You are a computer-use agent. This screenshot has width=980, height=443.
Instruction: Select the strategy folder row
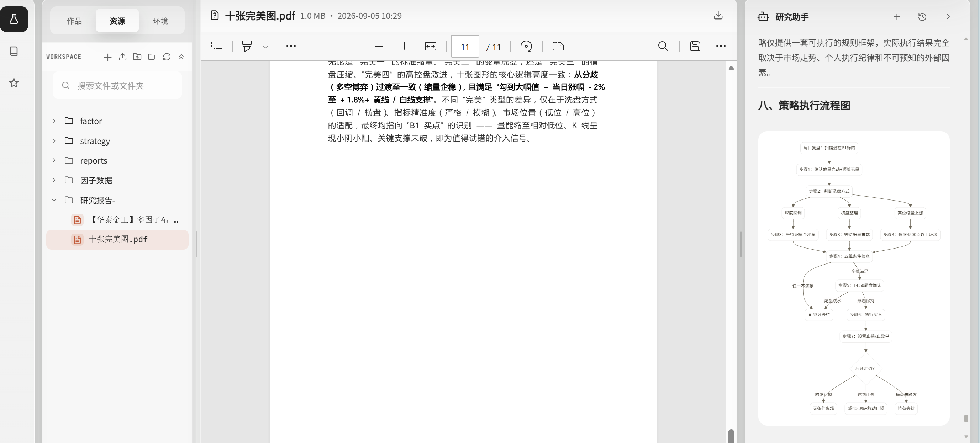(x=117, y=141)
